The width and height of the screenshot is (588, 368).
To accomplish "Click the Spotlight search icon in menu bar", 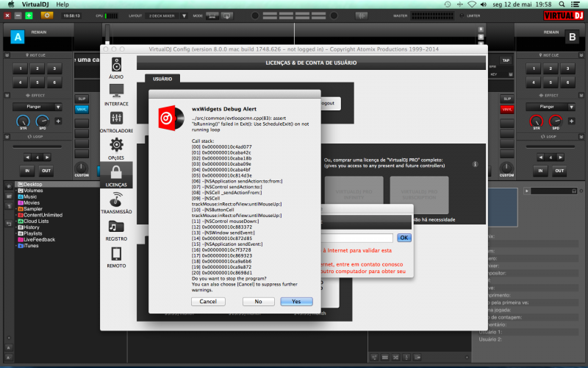I will 562,4.
